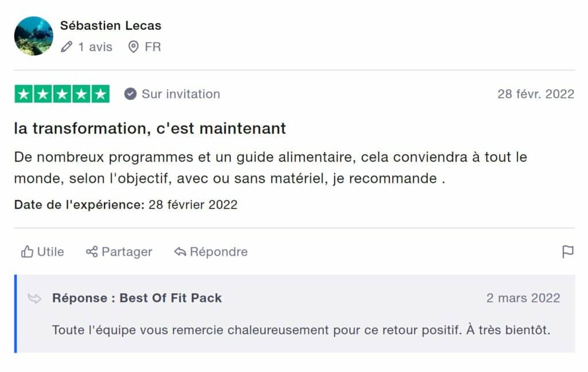Click the reply arrow beside Réponse
This screenshot has width=588, height=372.
tap(34, 298)
